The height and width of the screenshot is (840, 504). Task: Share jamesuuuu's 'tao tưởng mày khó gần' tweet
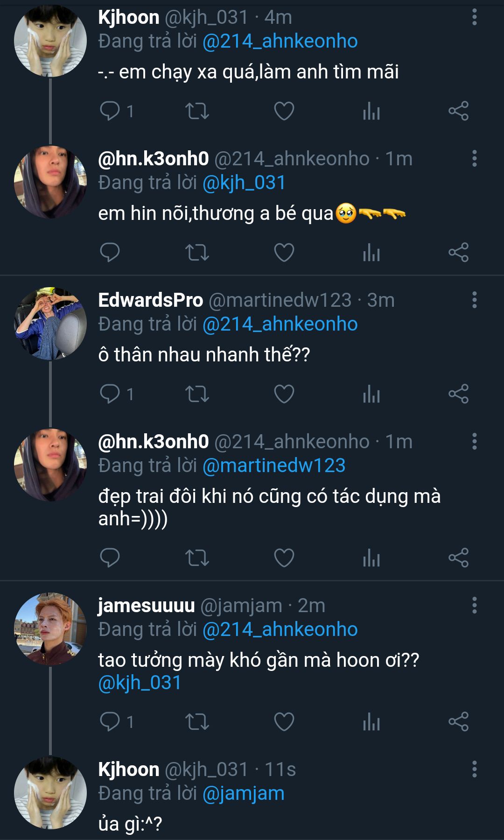point(458,721)
